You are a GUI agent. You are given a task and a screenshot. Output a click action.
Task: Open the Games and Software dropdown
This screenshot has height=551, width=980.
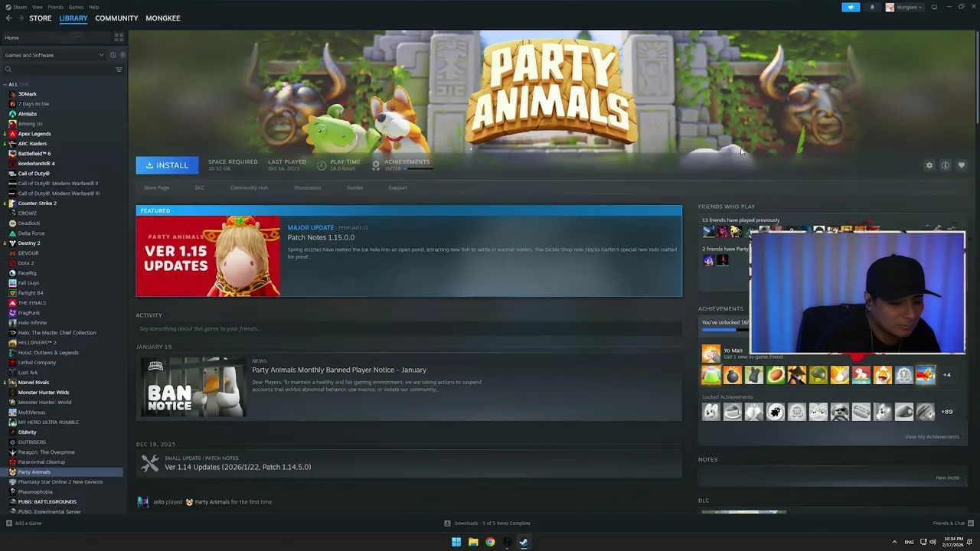[54, 55]
